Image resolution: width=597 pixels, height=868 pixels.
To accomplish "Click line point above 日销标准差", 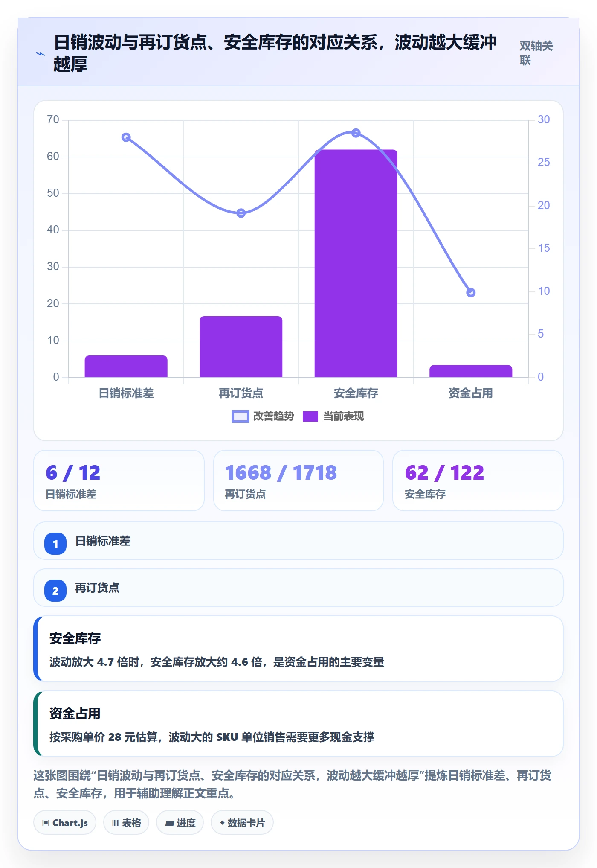I will click(x=126, y=137).
